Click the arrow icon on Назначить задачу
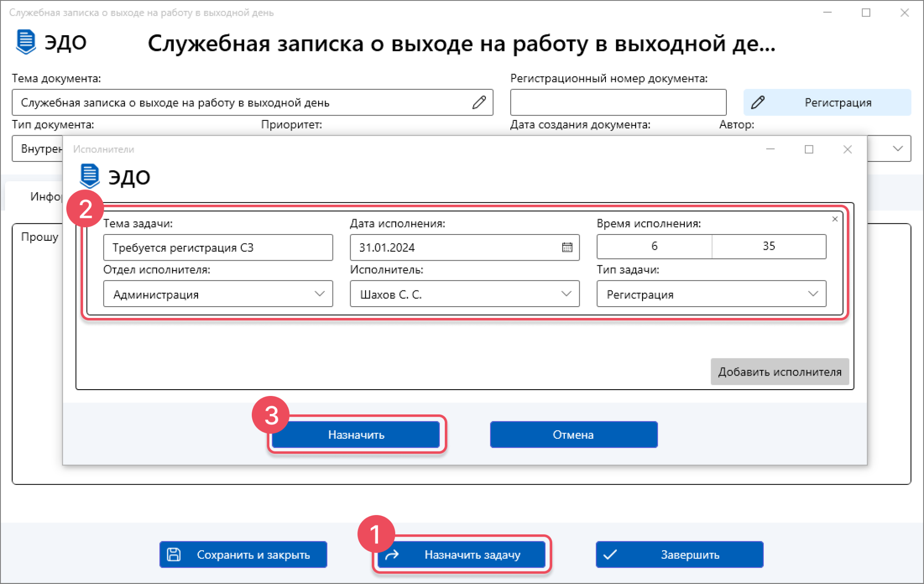The image size is (924, 584). (x=392, y=554)
